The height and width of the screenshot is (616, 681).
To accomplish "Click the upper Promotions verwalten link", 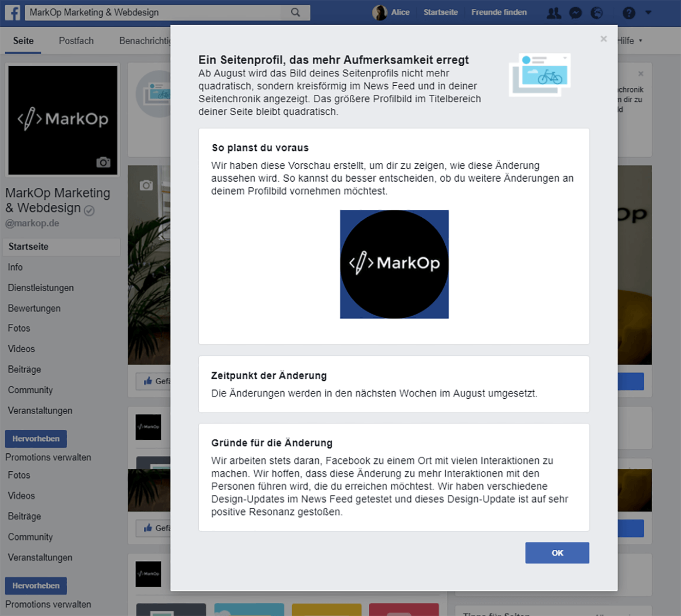I will [x=48, y=457].
